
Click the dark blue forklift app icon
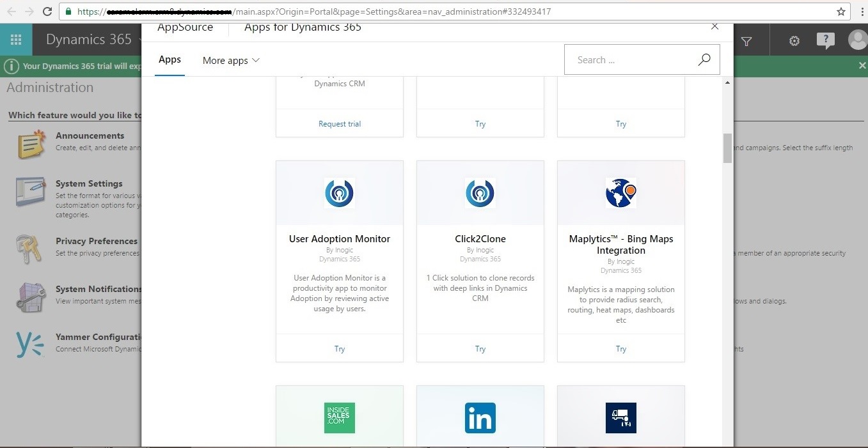pos(620,418)
